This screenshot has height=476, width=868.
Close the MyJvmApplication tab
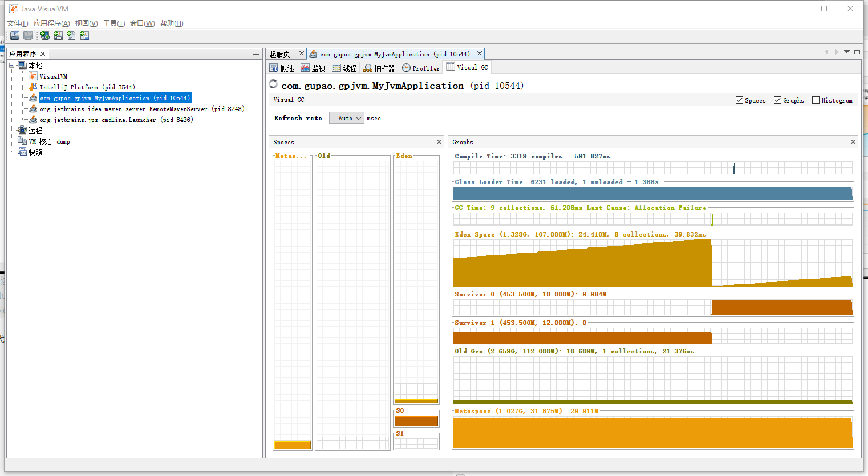(480, 54)
